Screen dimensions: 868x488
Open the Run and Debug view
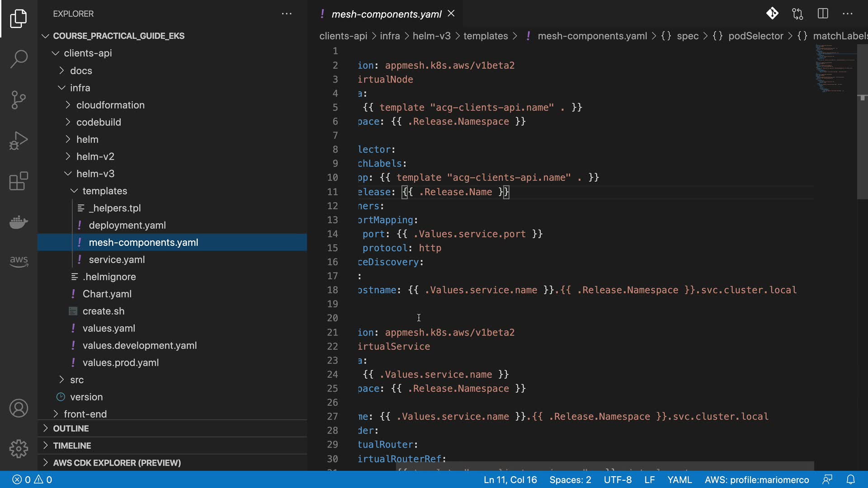[19, 141]
